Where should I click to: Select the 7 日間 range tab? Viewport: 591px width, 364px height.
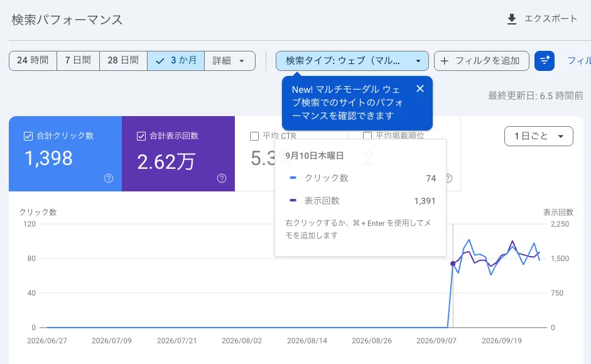(78, 61)
